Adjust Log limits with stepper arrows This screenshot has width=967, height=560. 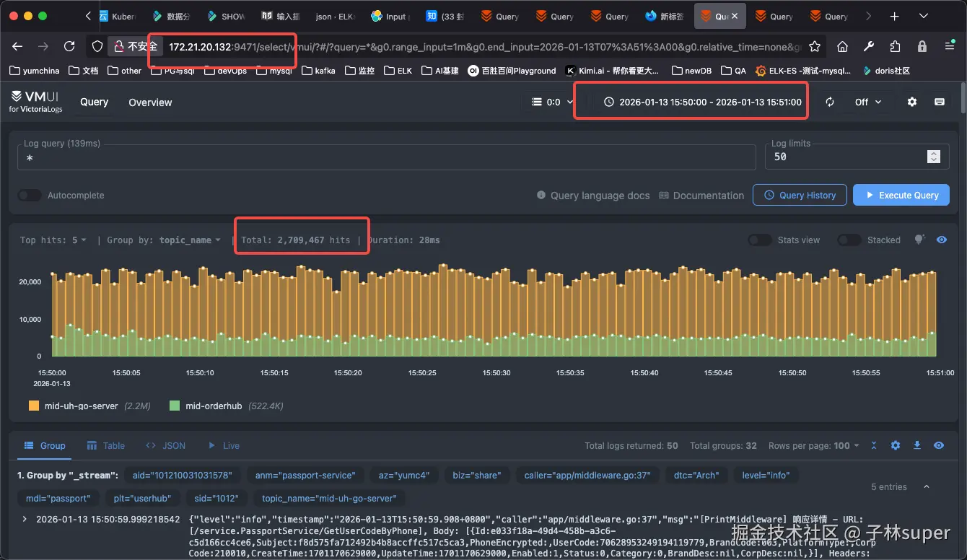(934, 157)
